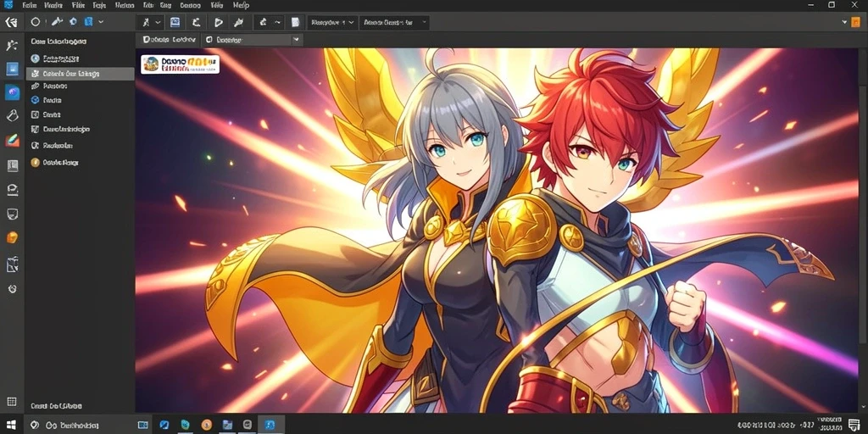
Task: Select the circle shape tool in toolbar
Action: point(36,22)
